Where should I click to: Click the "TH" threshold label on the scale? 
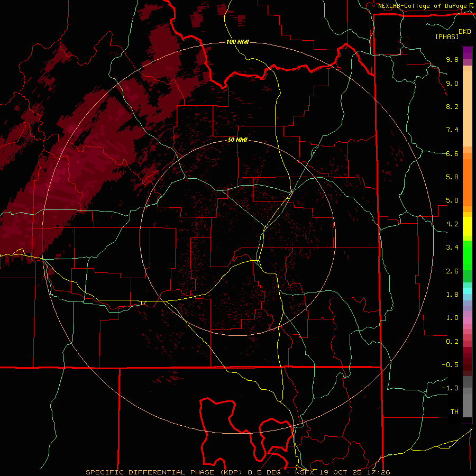[x=454, y=412]
